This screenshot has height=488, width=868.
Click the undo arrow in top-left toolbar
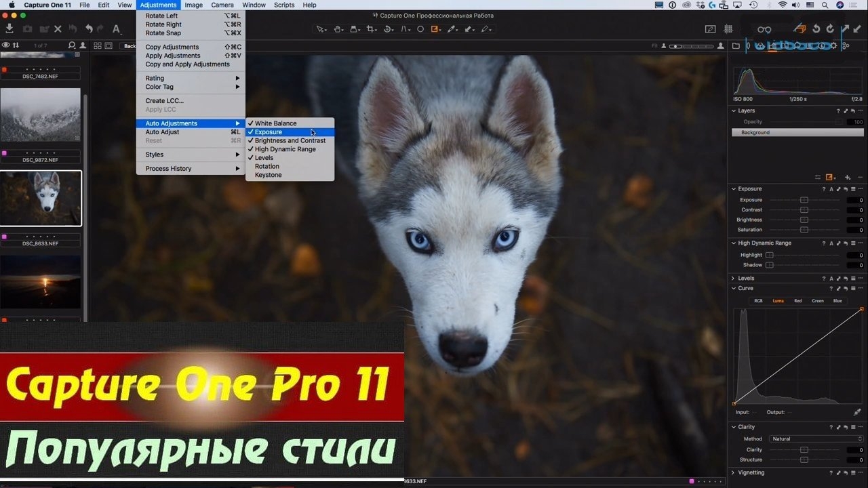[89, 29]
